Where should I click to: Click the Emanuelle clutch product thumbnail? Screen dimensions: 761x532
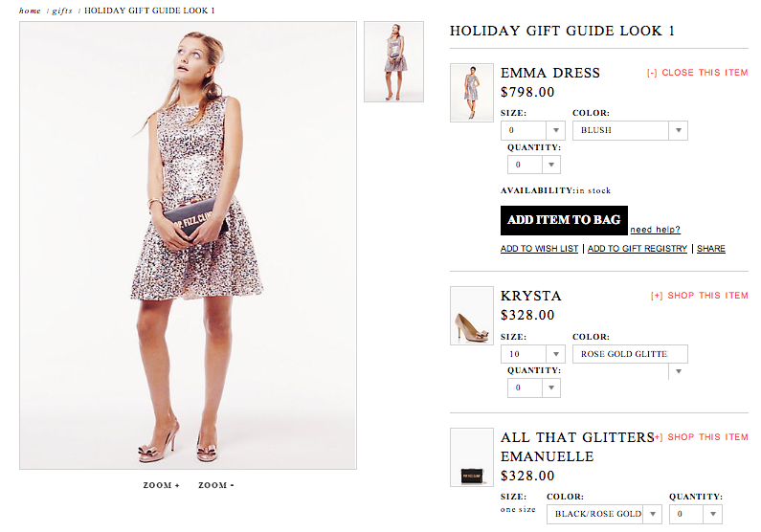point(471,457)
